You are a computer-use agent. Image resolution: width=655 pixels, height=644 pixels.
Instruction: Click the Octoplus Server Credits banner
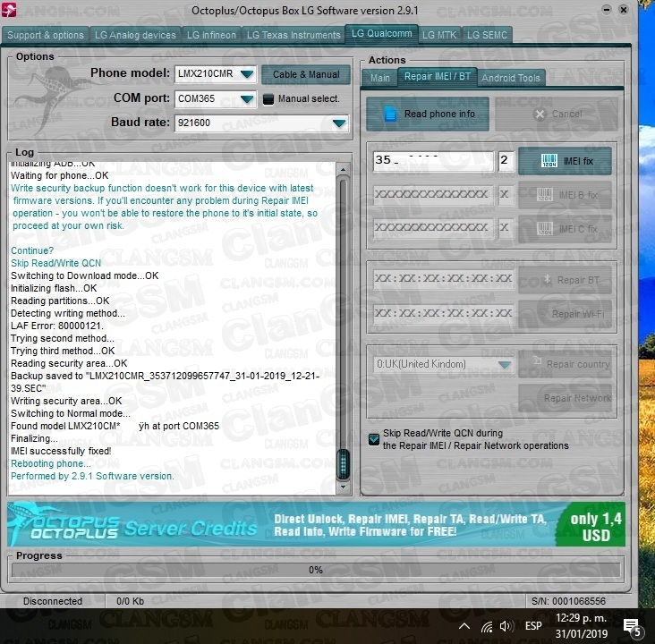[316, 524]
